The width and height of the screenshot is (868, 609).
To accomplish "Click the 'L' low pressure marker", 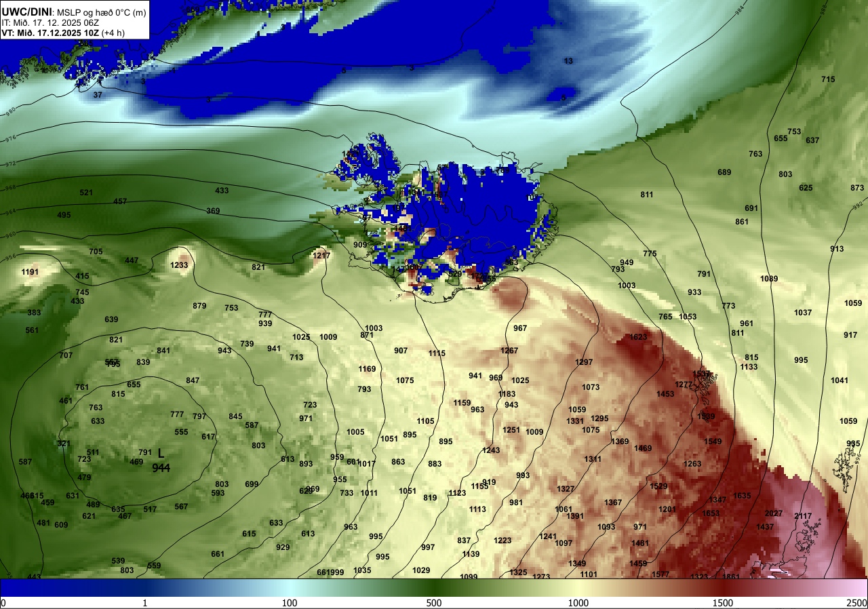I will [x=161, y=453].
